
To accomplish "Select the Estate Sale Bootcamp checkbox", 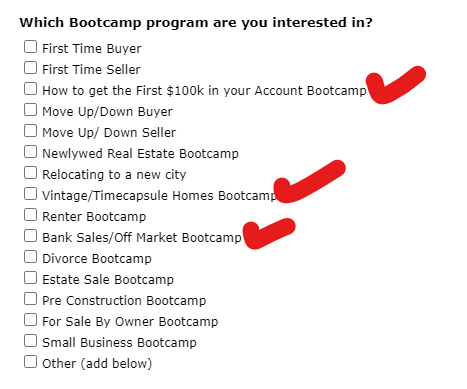I will [x=30, y=278].
